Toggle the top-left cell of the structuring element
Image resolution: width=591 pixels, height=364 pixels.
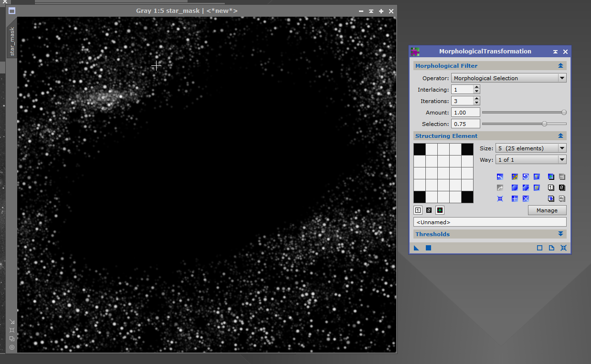(420, 149)
